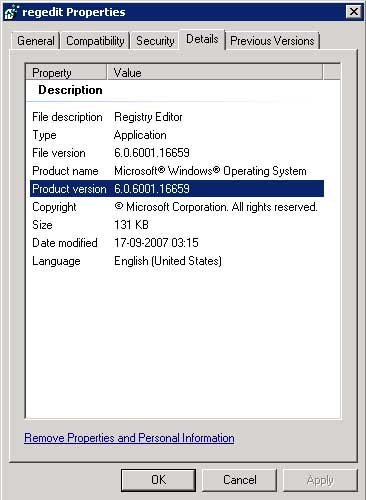
Task: Click the Registry Editor value
Action: point(148,117)
